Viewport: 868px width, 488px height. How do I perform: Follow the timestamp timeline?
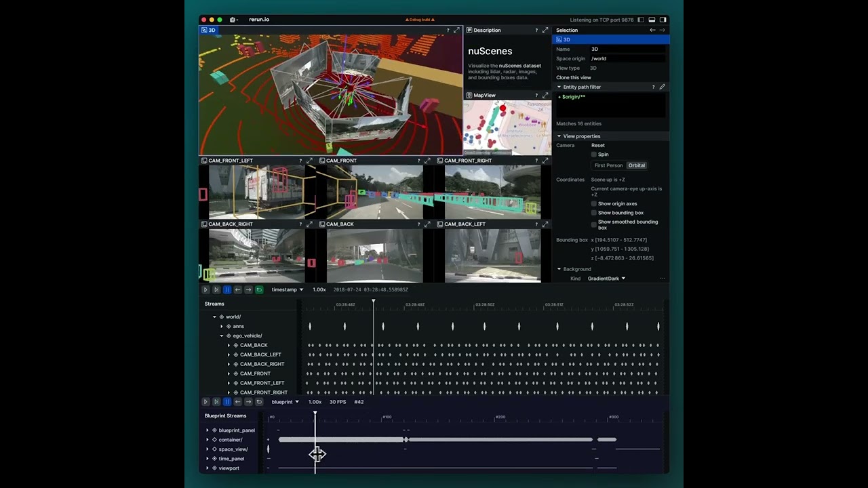tap(216, 289)
